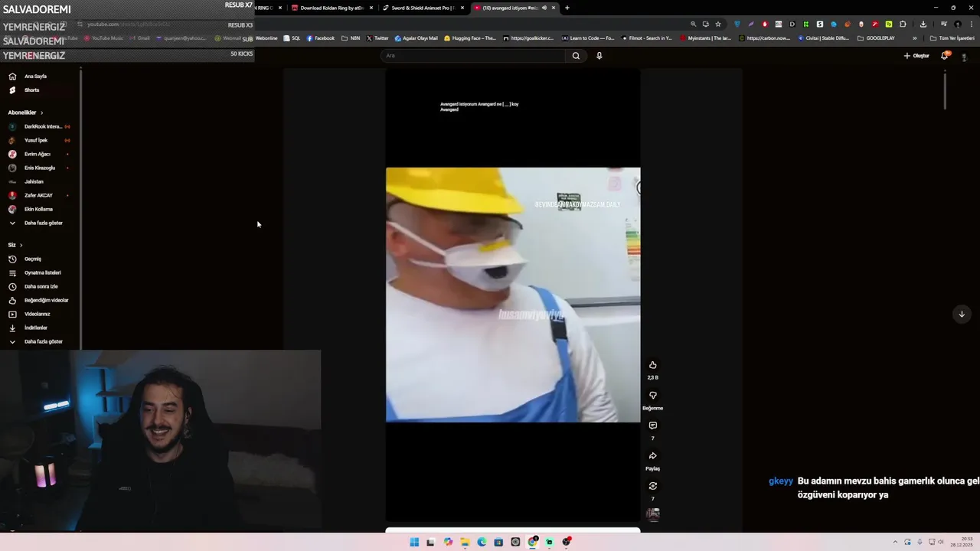Open Evrim Ağacı channel
980x551 pixels.
click(x=40, y=154)
